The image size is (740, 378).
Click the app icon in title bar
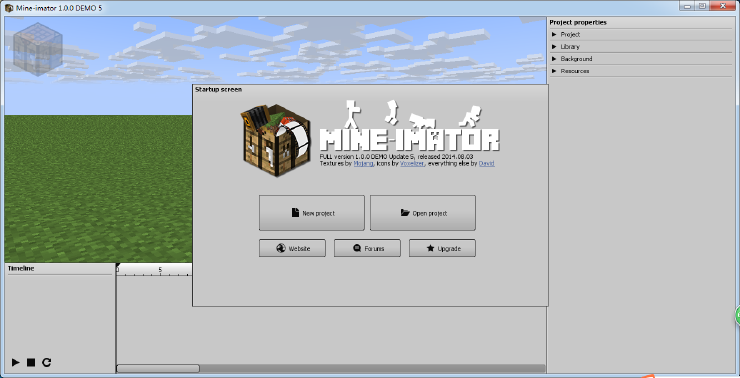pyautogui.click(x=9, y=8)
